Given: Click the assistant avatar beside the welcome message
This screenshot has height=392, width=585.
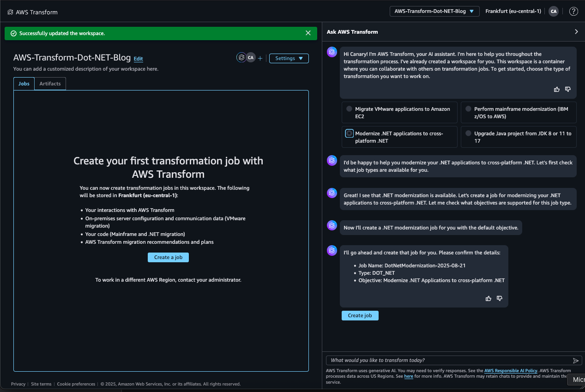Looking at the screenshot, I should [x=332, y=52].
